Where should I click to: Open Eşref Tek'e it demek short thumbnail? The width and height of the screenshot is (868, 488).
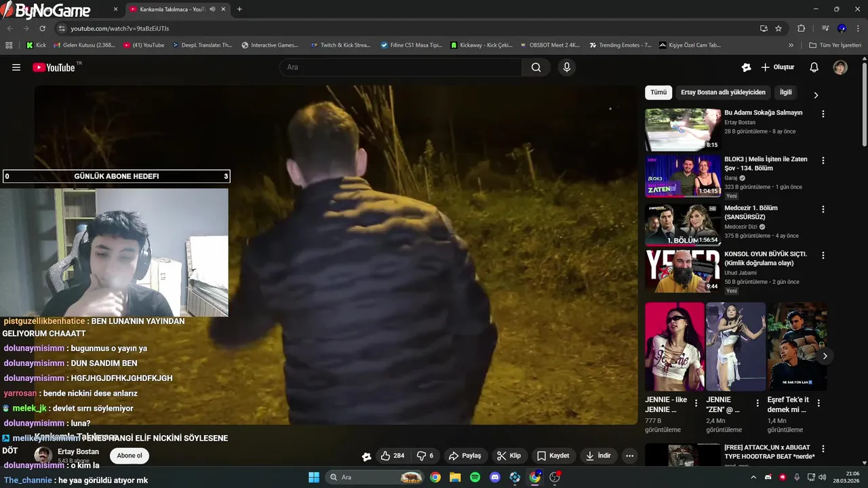coord(797,346)
